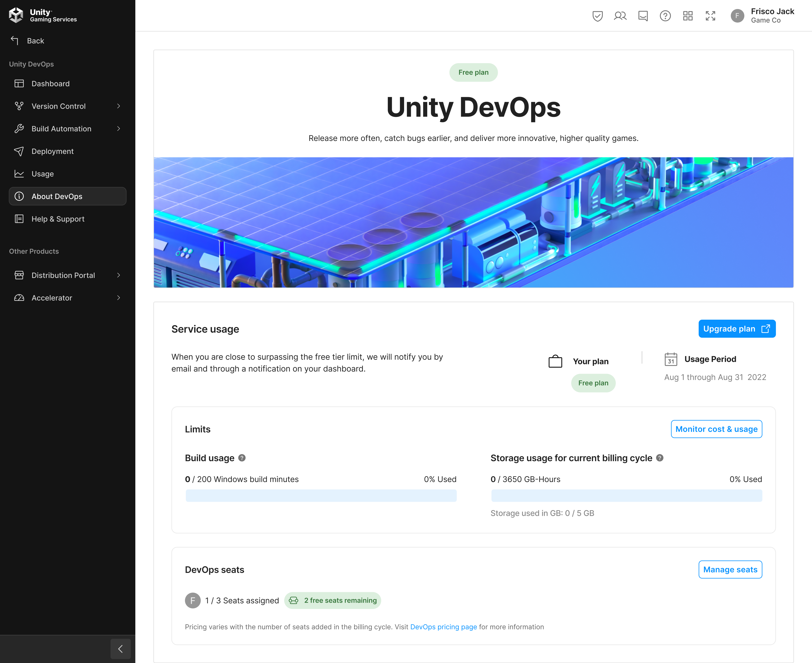
Task: Open the feedback chat icon in header
Action: pyautogui.click(x=643, y=16)
